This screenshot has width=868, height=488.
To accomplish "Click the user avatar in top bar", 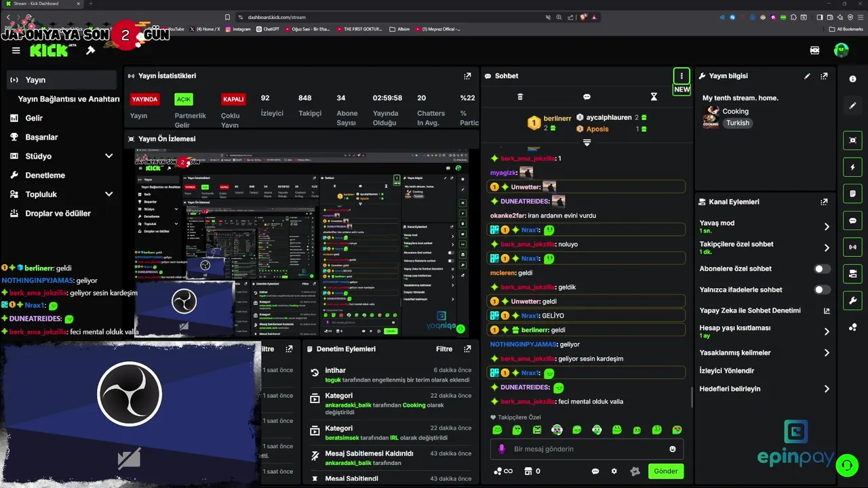I will (841, 50).
